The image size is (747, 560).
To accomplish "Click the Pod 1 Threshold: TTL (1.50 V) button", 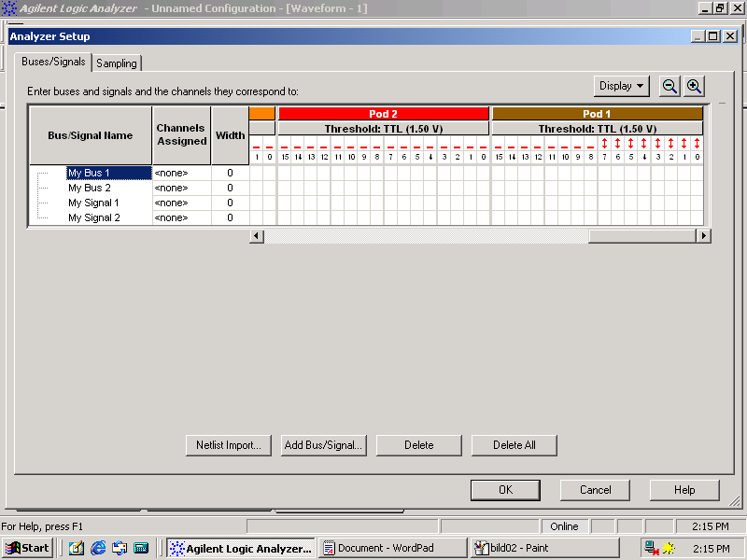I will (598, 129).
